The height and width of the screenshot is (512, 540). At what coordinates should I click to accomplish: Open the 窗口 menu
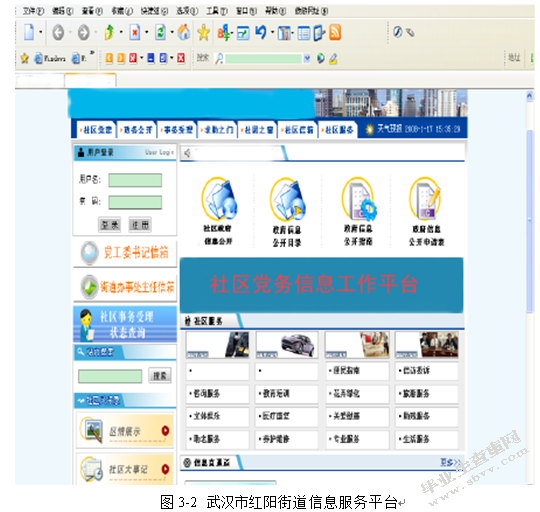[246, 11]
